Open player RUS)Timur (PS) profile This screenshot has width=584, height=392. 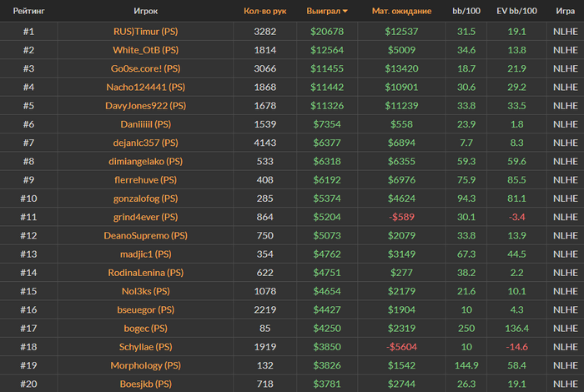(146, 31)
